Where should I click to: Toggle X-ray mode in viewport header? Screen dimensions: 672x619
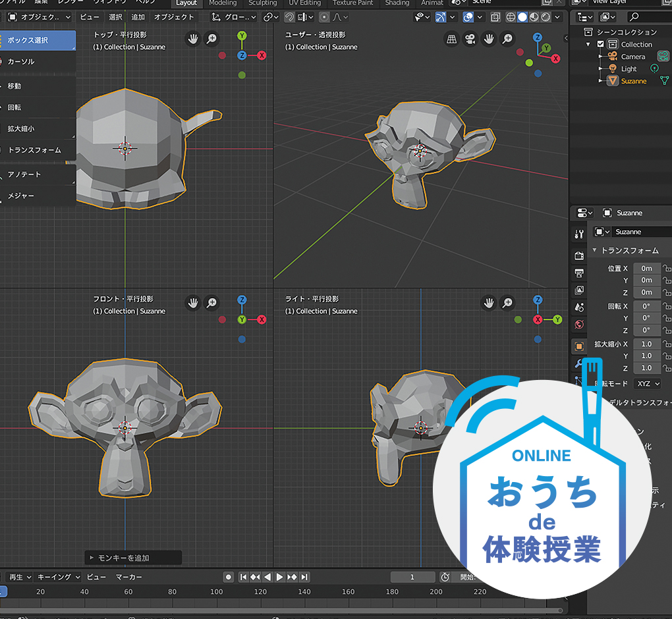tap(495, 17)
